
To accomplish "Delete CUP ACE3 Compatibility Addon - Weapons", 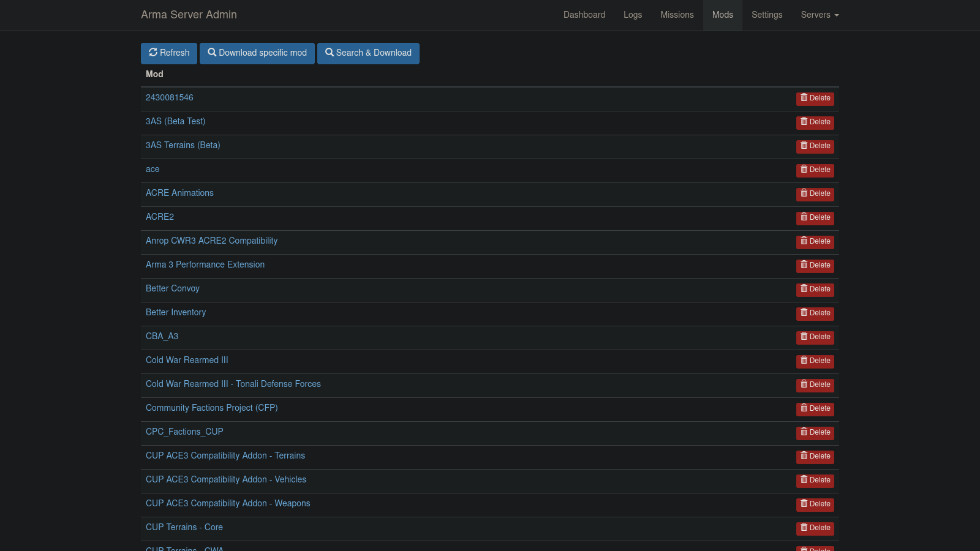I will coord(815,504).
